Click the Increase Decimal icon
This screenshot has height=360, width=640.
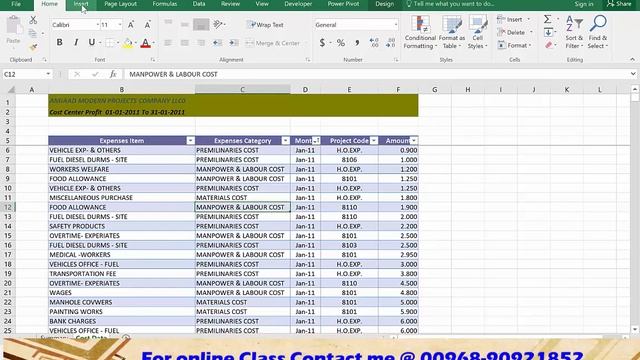[374, 42]
